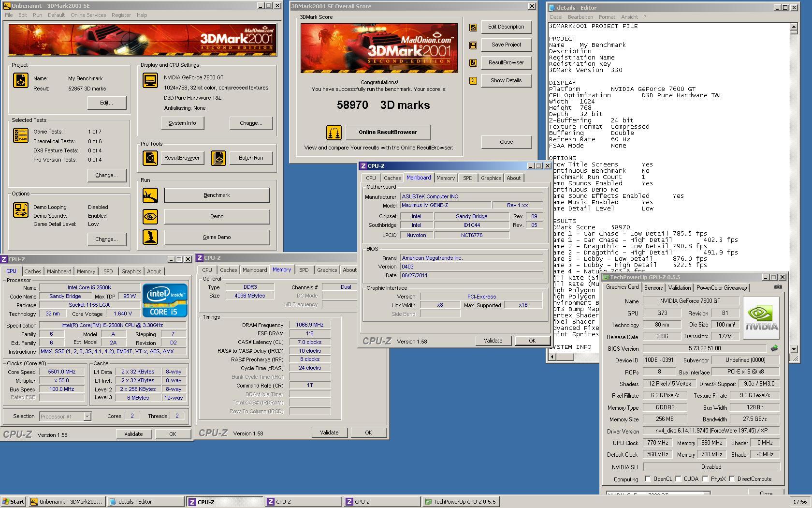
Task: Click the System Info button
Action: [x=182, y=123]
